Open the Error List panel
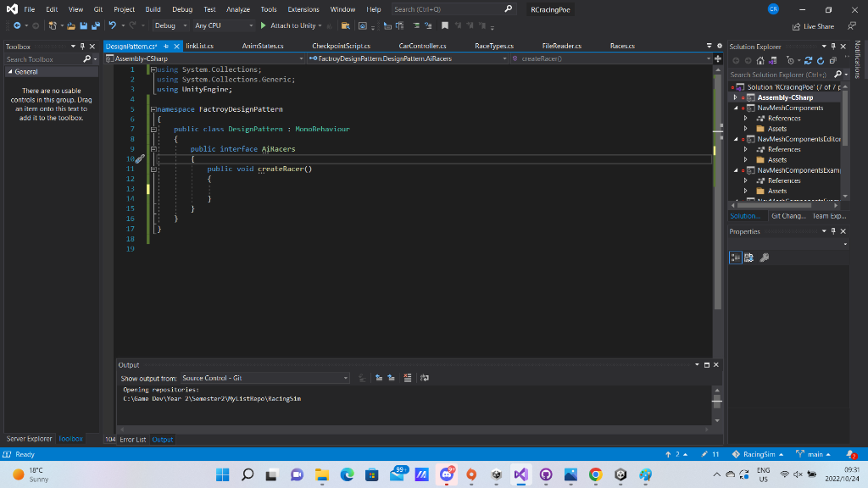The image size is (868, 488). click(x=133, y=440)
